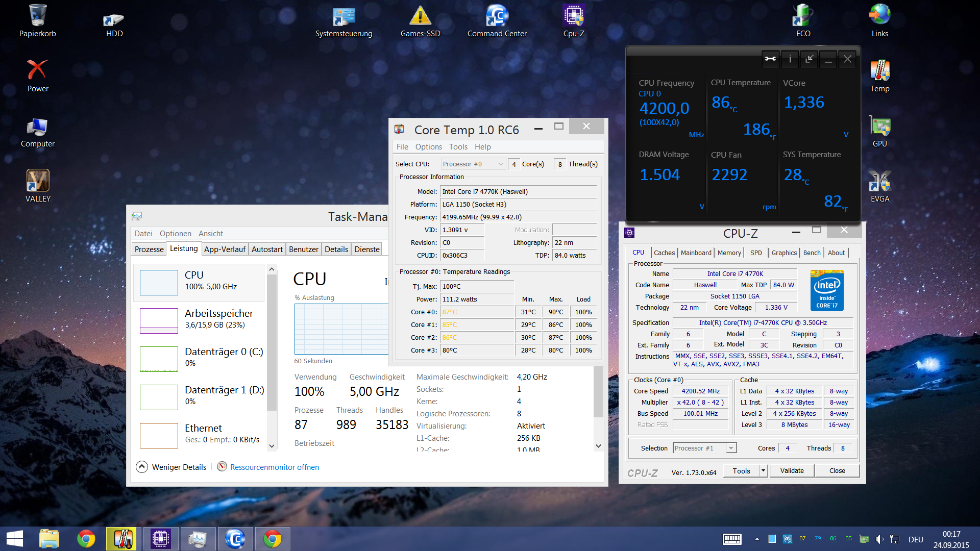Click the shrink arrow icon in Command Center
Screen dimensions: 980x551
coord(809,59)
